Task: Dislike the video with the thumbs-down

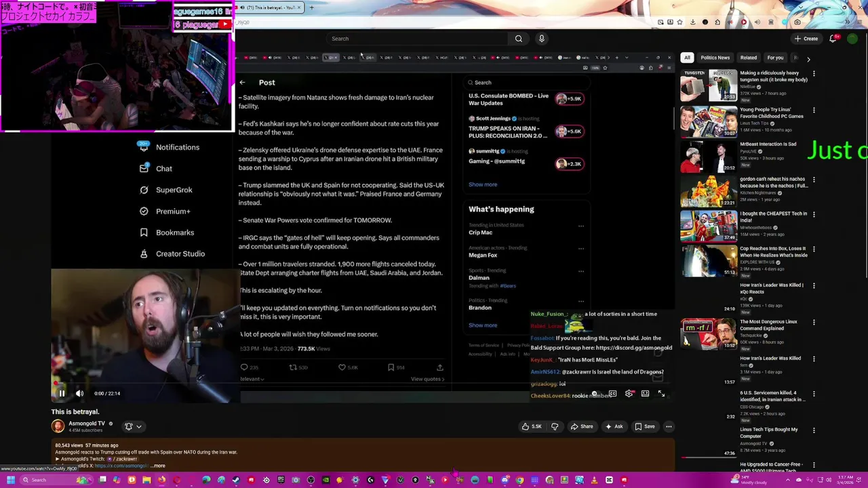Action: (555, 426)
